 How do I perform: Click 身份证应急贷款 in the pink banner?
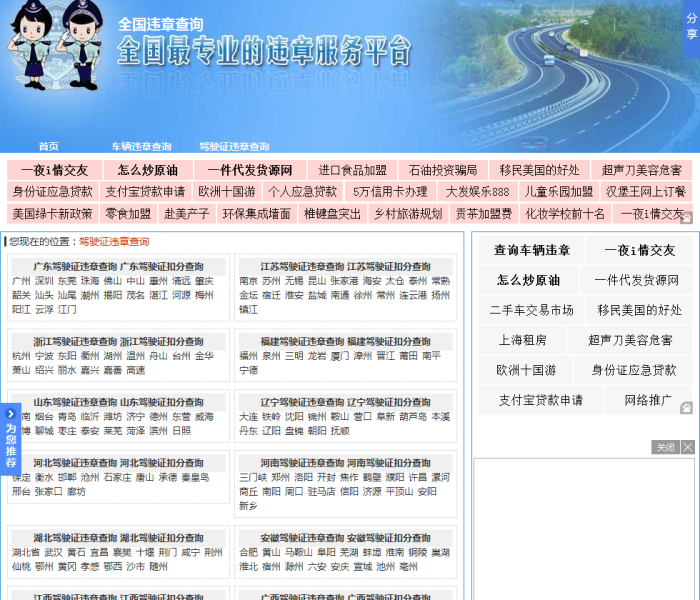coord(53,192)
